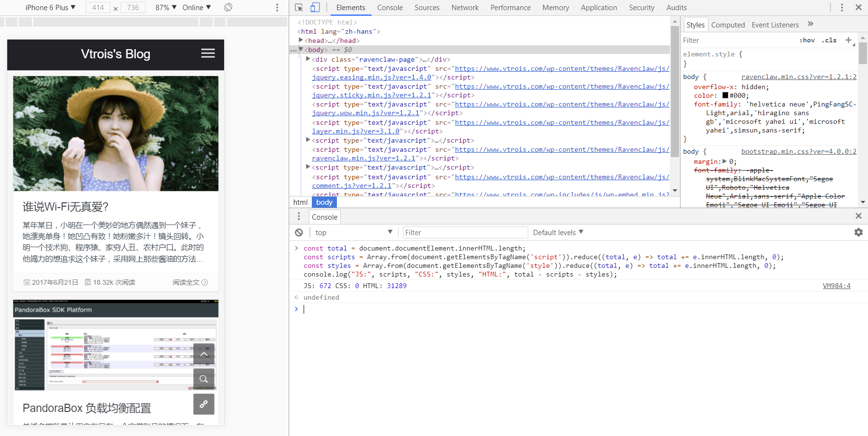
Task: Open the Memory tab
Action: pos(556,8)
